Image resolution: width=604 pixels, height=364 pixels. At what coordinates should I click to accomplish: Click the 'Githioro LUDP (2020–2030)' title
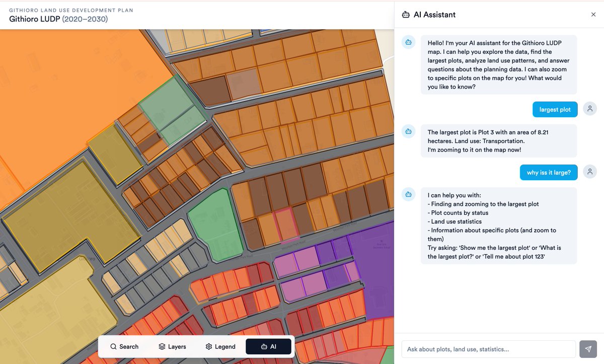(x=58, y=19)
